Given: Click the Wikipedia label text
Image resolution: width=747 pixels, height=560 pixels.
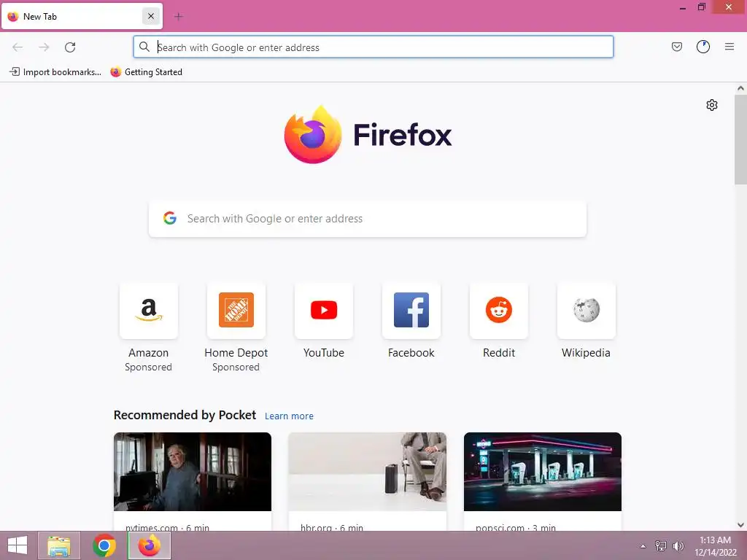Looking at the screenshot, I should pos(586,353).
